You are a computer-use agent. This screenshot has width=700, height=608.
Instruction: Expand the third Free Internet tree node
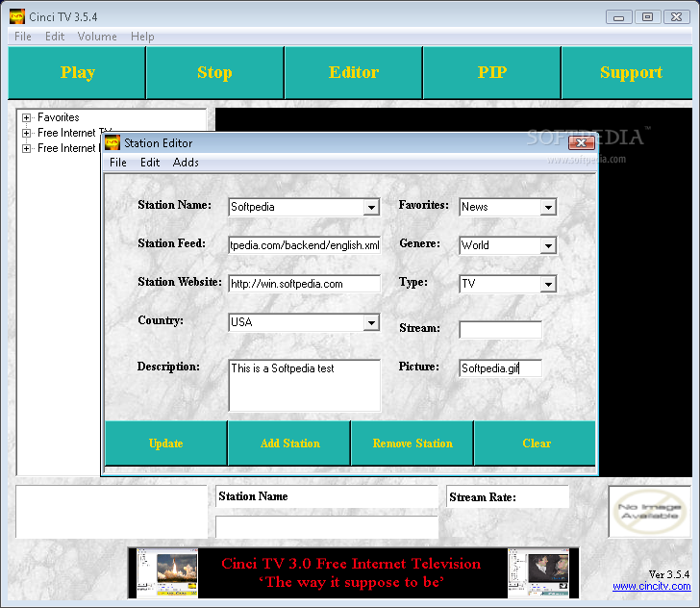point(26,148)
